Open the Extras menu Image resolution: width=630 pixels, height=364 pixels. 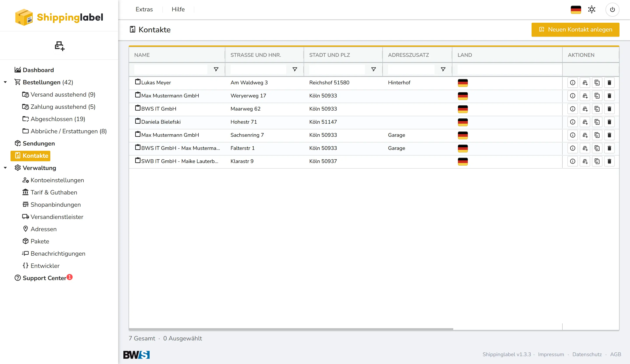click(144, 9)
